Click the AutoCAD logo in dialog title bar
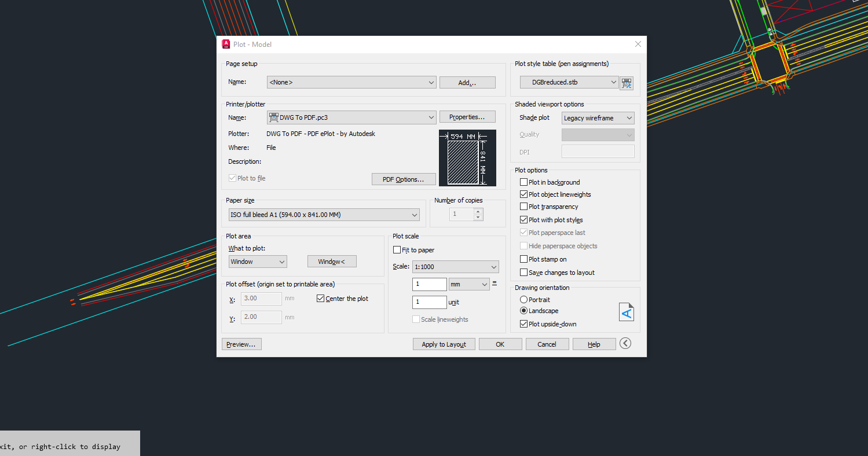This screenshot has height=456, width=868. 226,44
